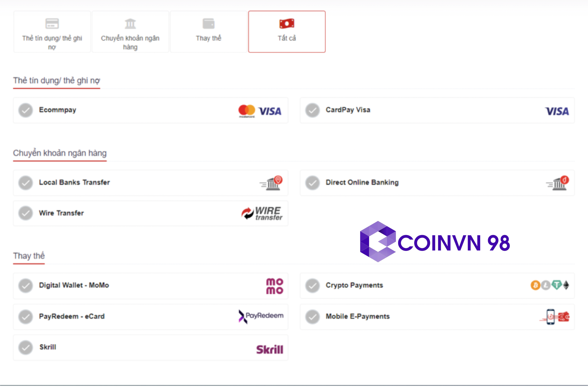The width and height of the screenshot is (588, 387).
Task: Open the Chuyển khoản ngân hàng tab
Action: (x=130, y=32)
